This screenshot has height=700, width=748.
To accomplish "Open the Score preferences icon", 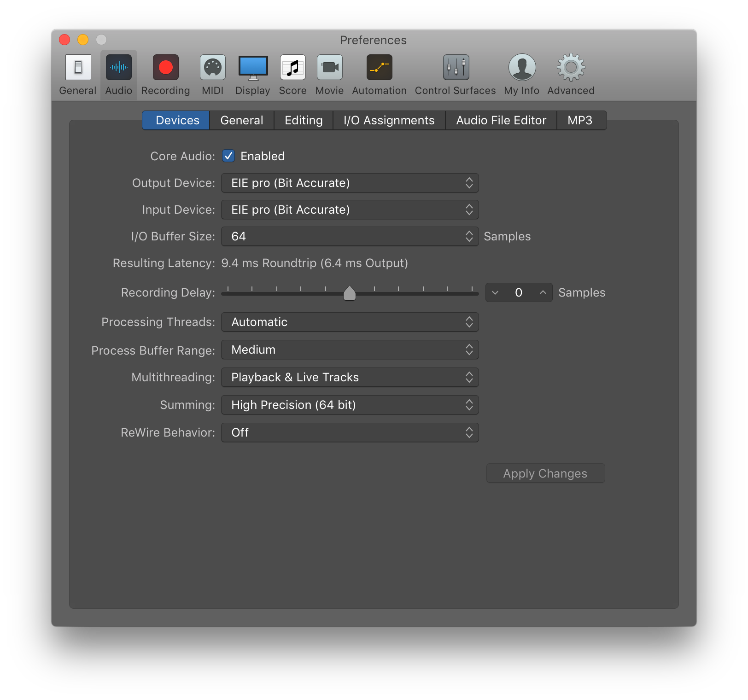I will click(292, 68).
